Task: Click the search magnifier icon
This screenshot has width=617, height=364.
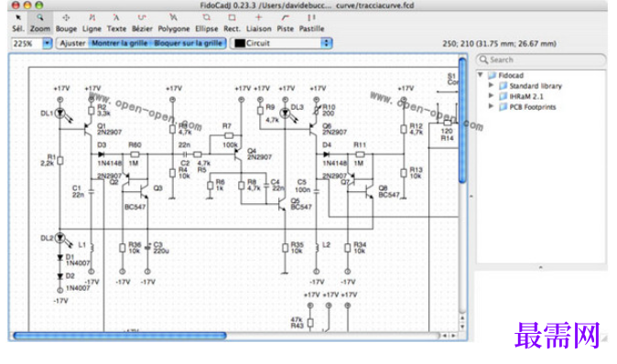Action: (483, 59)
